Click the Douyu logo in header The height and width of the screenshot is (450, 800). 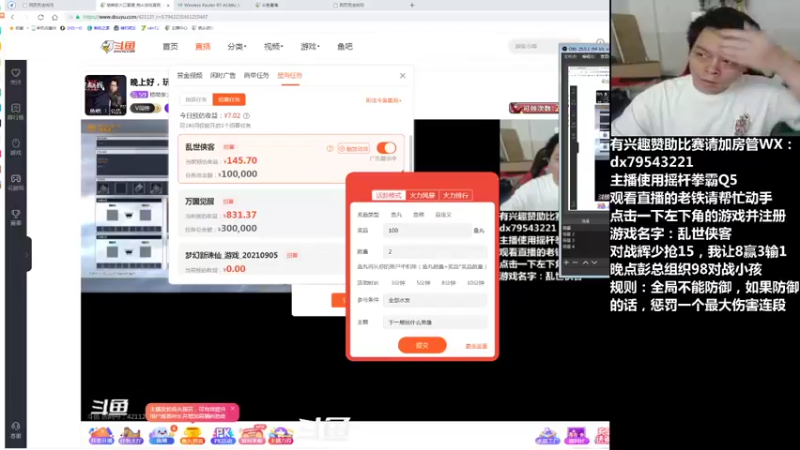point(118,46)
